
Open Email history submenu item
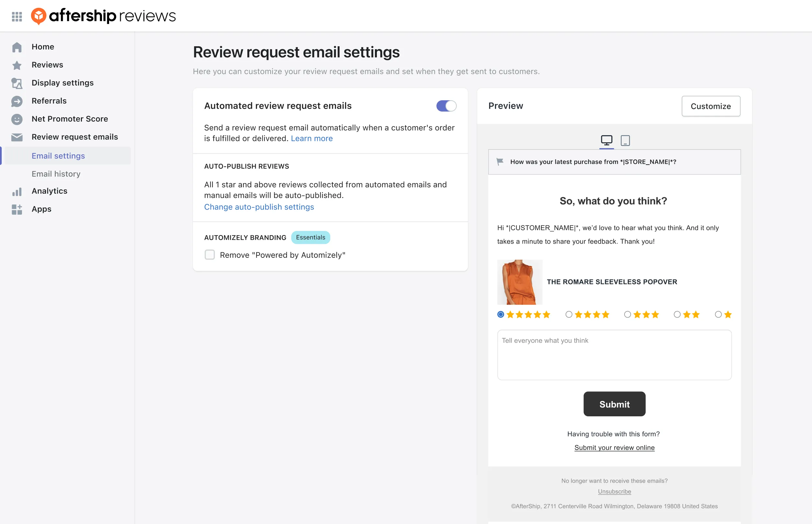(x=56, y=174)
